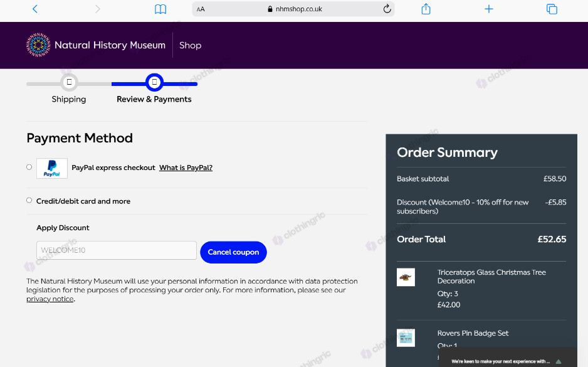Click the Triceratops decoration thumbnail
The width and height of the screenshot is (588, 367).
[406, 277]
